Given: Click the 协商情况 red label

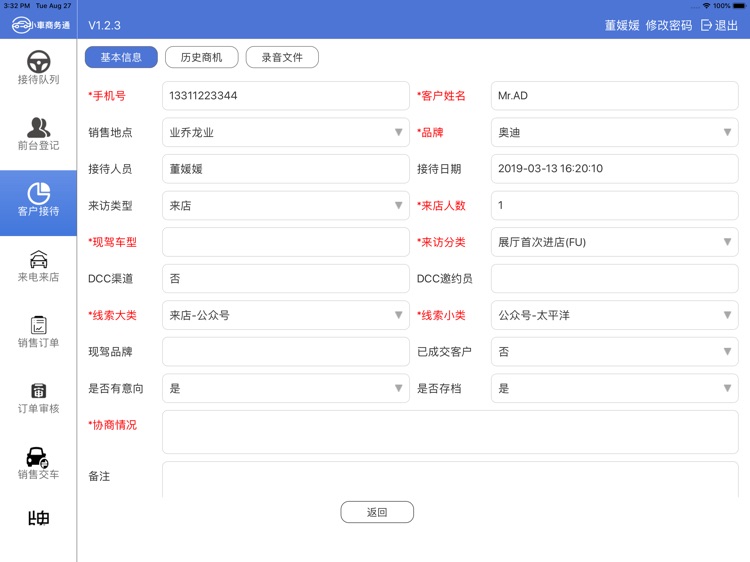Looking at the screenshot, I should pyautogui.click(x=112, y=425).
